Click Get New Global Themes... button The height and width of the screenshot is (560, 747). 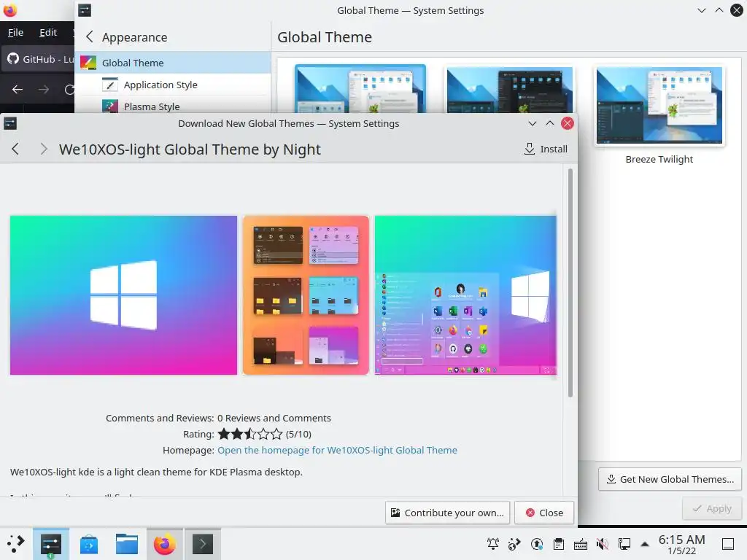[670, 479]
